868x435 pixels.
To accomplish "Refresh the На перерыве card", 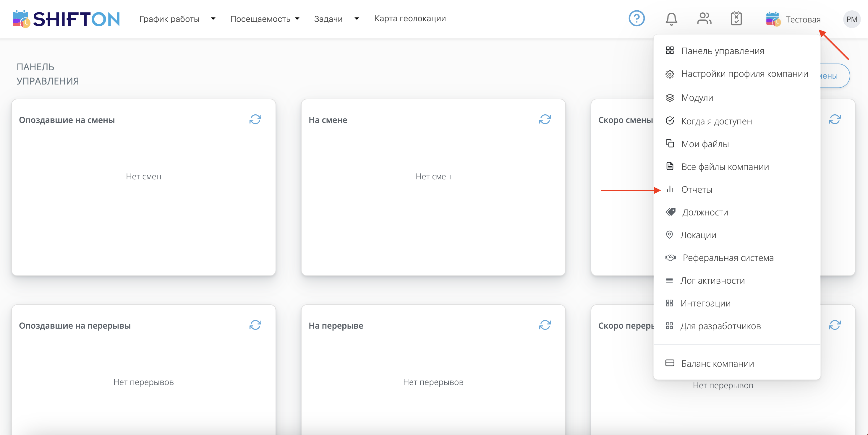I will [x=545, y=325].
